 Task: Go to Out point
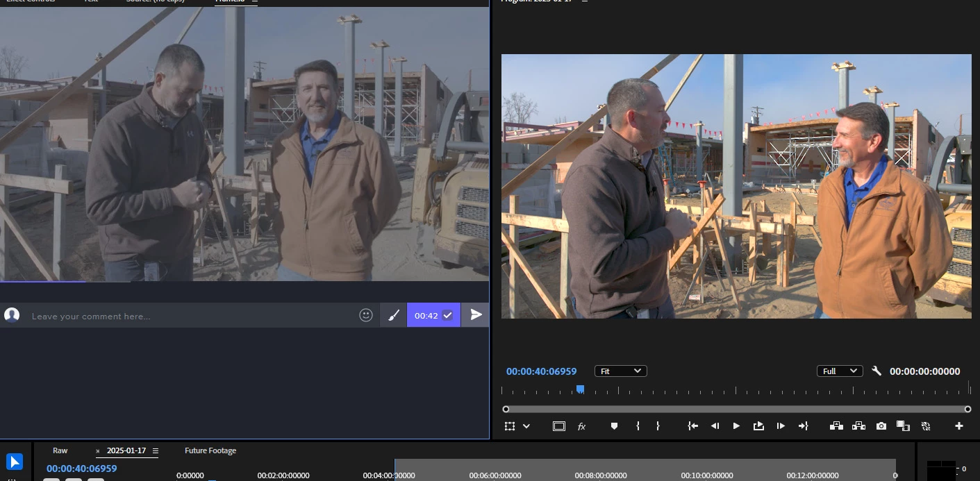(804, 426)
